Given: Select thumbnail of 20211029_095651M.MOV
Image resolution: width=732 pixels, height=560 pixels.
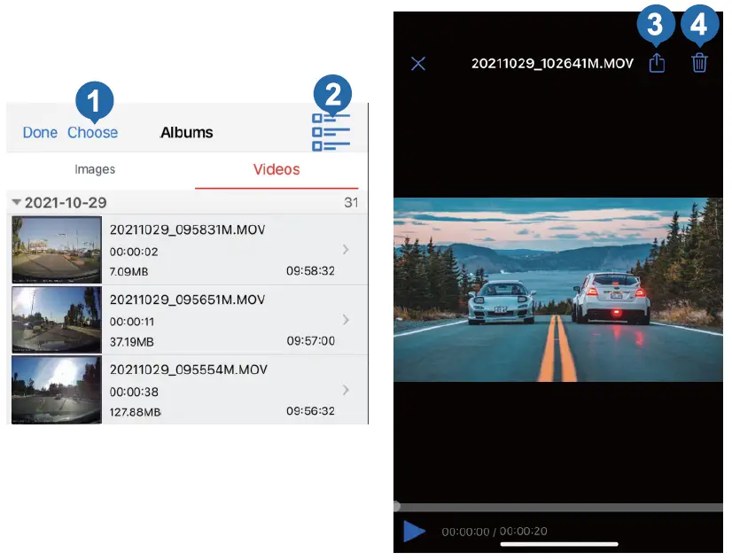Looking at the screenshot, I should pos(56,320).
